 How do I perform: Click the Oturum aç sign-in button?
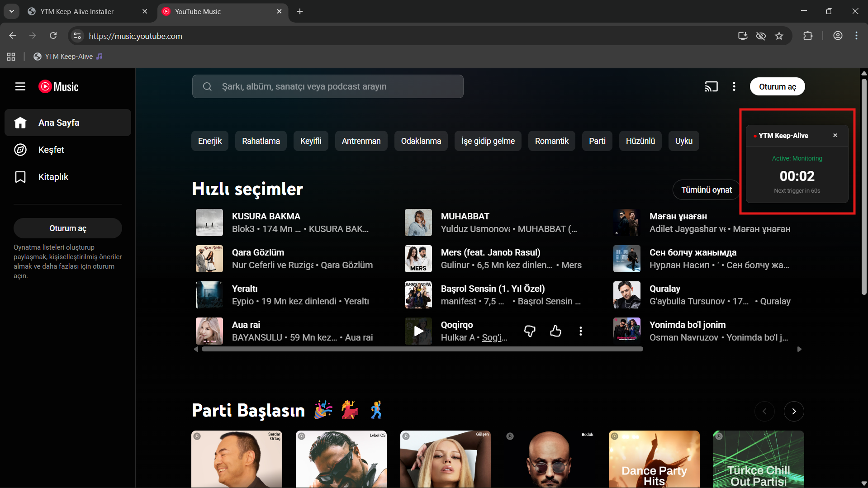point(777,86)
